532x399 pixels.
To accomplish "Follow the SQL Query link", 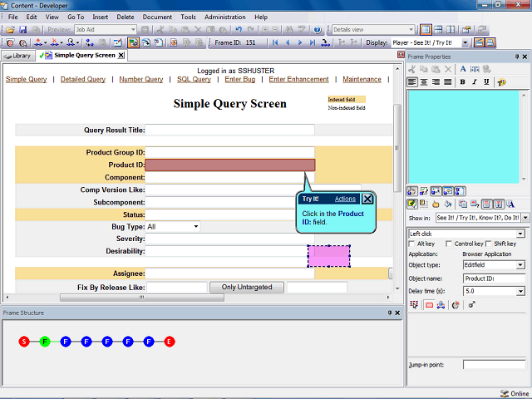I will [194, 80].
